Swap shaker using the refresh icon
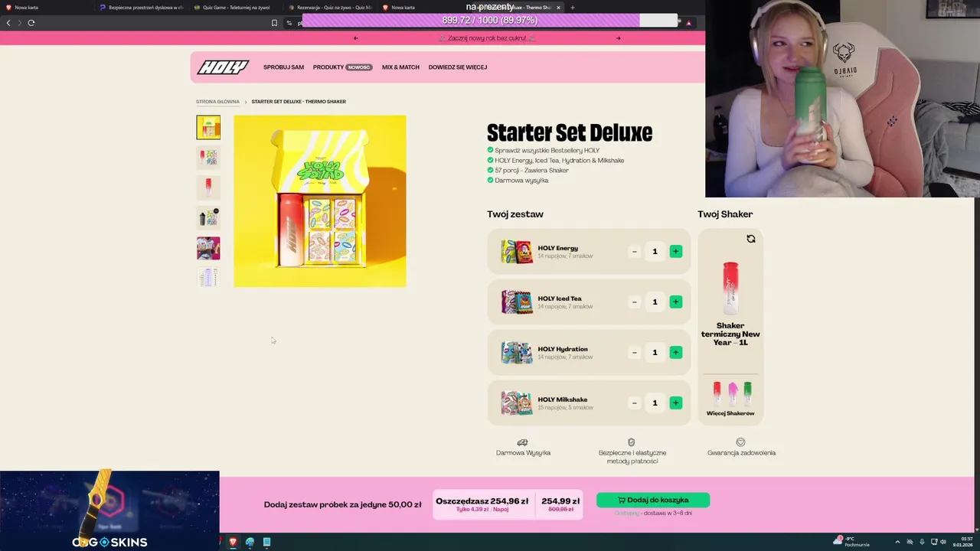The width and height of the screenshot is (980, 551). [x=751, y=239]
